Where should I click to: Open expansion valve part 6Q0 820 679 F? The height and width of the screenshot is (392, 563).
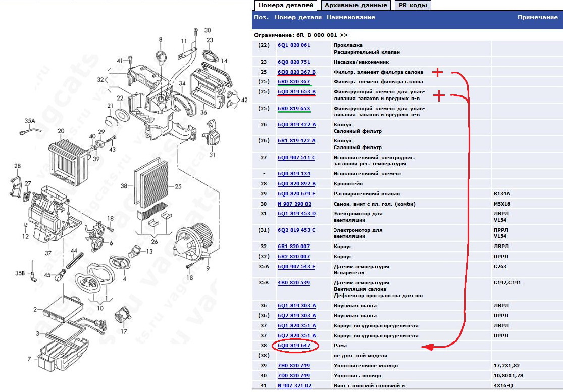296,194
